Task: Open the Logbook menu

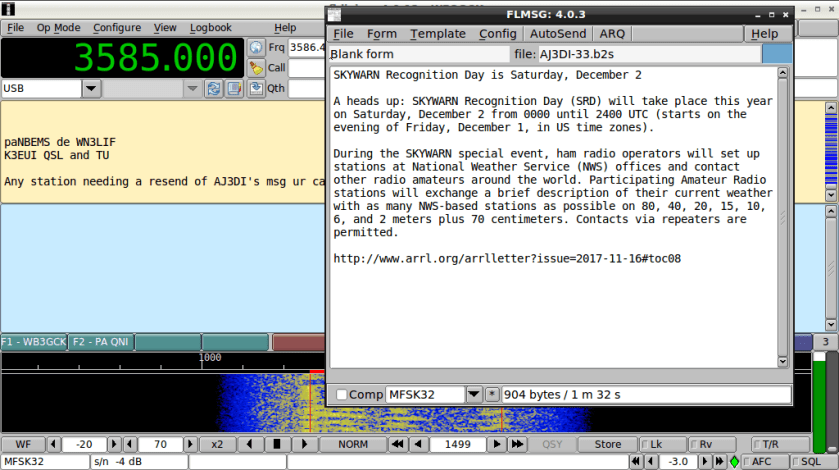Action: (x=210, y=28)
